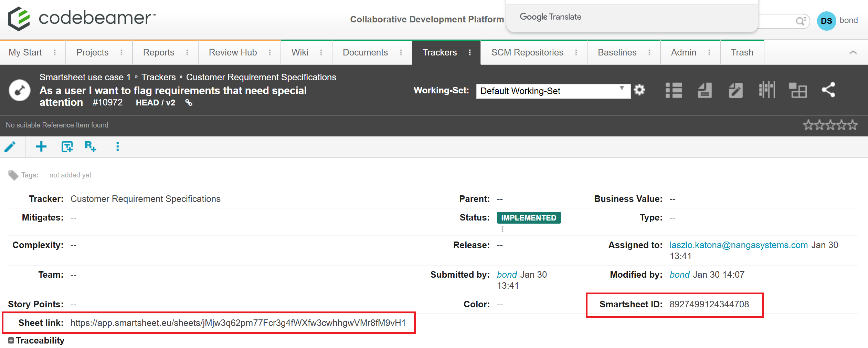The image size is (868, 348).
Task: Rate item with the first star
Action: pyautogui.click(x=808, y=125)
